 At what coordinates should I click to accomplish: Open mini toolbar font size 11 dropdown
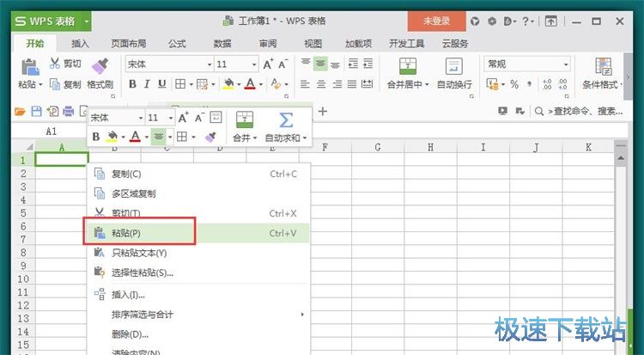(171, 118)
